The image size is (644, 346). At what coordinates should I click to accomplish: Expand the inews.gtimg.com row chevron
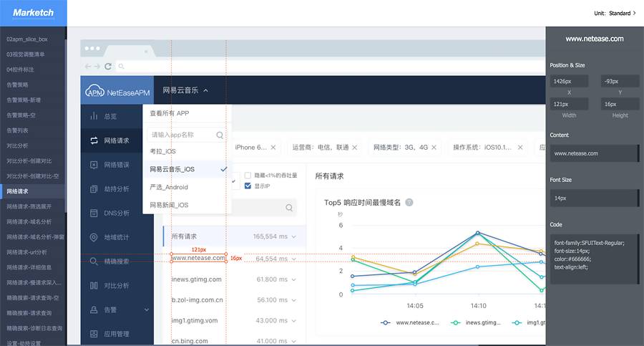click(293, 279)
